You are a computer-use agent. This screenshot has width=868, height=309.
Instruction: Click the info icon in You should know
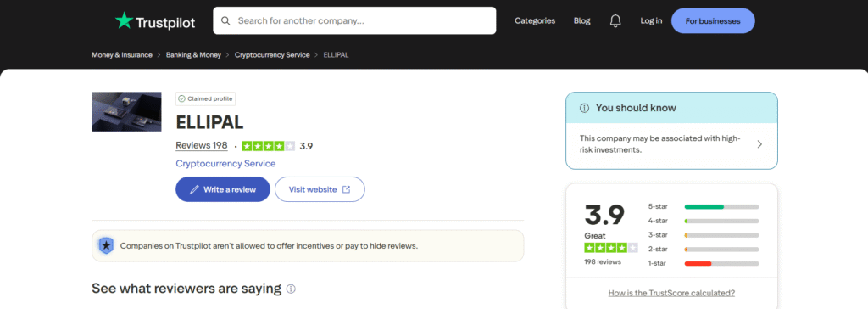[x=584, y=108]
